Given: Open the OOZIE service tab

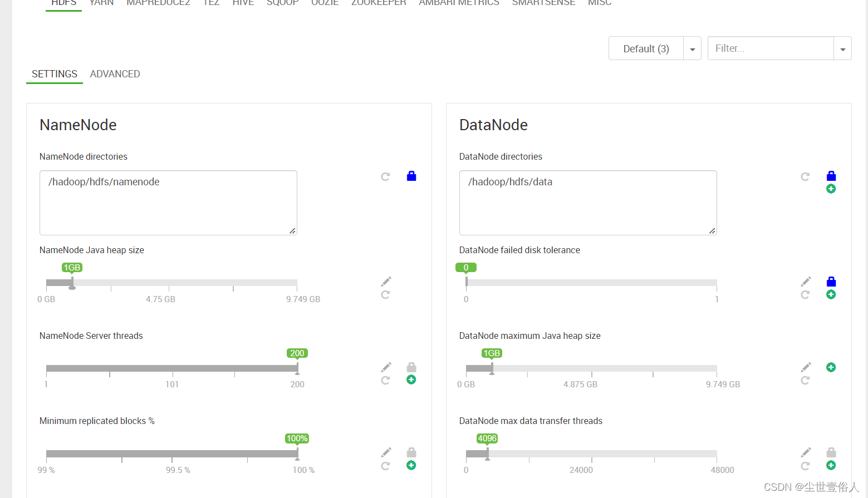Looking at the screenshot, I should (325, 3).
